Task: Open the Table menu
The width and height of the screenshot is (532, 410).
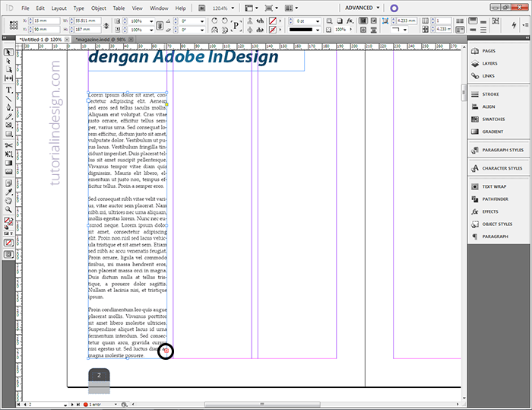Action: point(119,8)
